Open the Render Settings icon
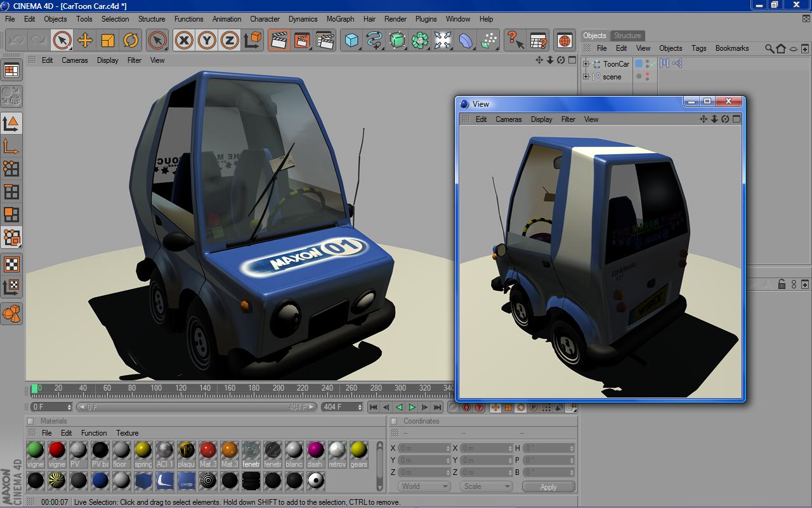The height and width of the screenshot is (508, 812). coord(325,41)
